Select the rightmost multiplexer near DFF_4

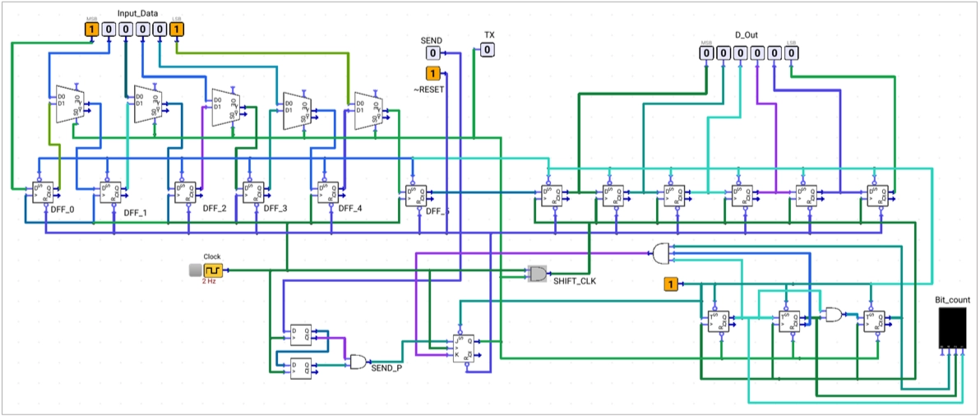pyautogui.click(x=367, y=111)
